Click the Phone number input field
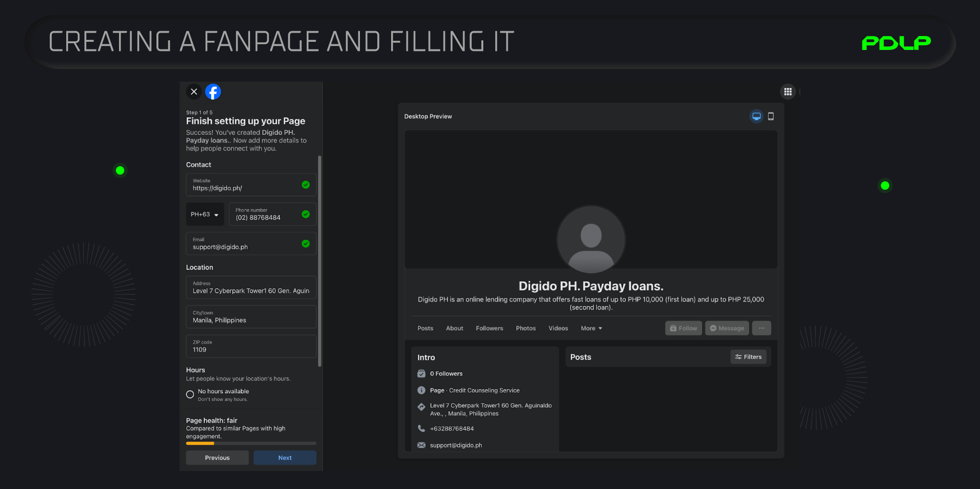This screenshot has height=489, width=980. [x=273, y=214]
